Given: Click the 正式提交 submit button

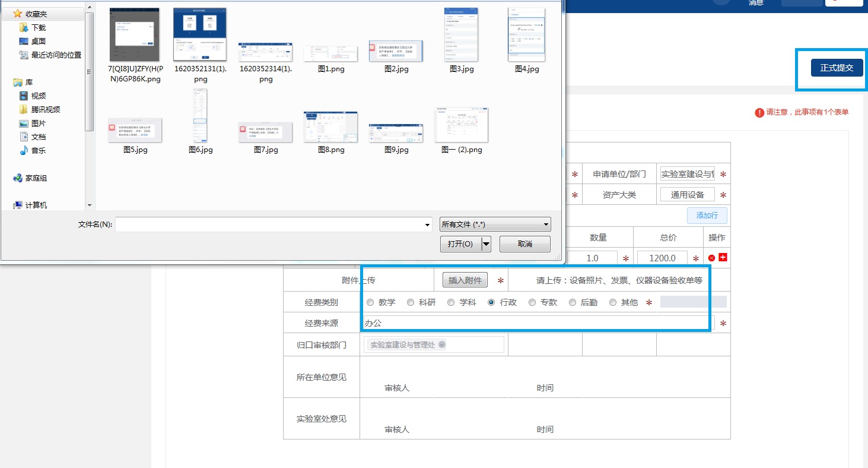Looking at the screenshot, I should (x=837, y=68).
